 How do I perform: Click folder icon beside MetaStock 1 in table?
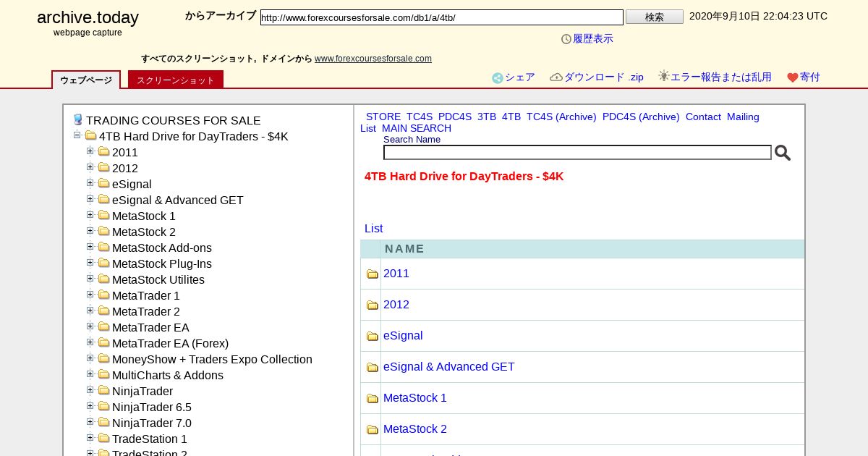tap(373, 399)
